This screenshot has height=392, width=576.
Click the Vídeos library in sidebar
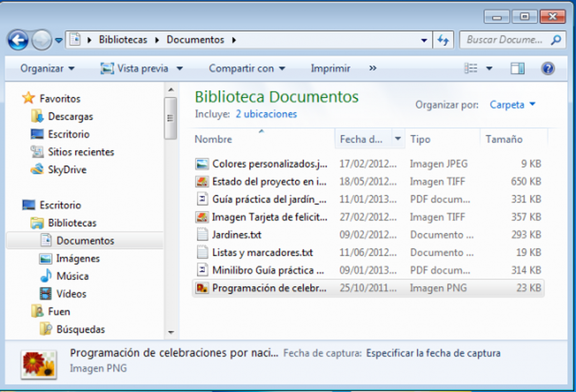[x=71, y=294]
